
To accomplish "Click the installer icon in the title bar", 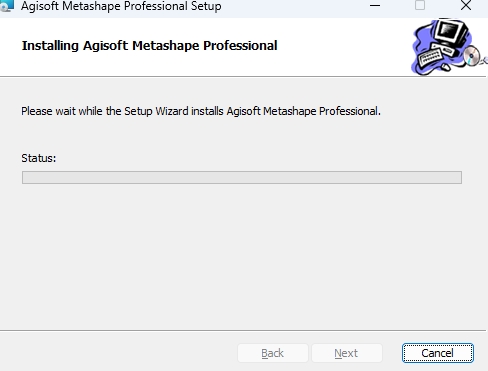I will pos(7,6).
